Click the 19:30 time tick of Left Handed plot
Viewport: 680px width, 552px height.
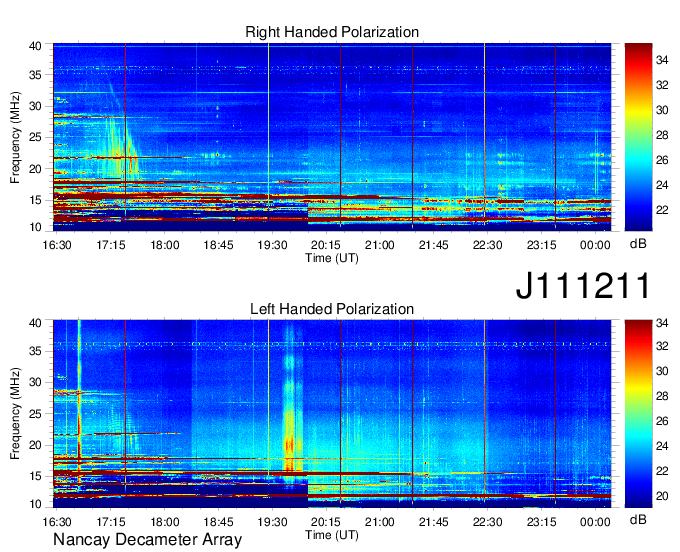tap(272, 522)
